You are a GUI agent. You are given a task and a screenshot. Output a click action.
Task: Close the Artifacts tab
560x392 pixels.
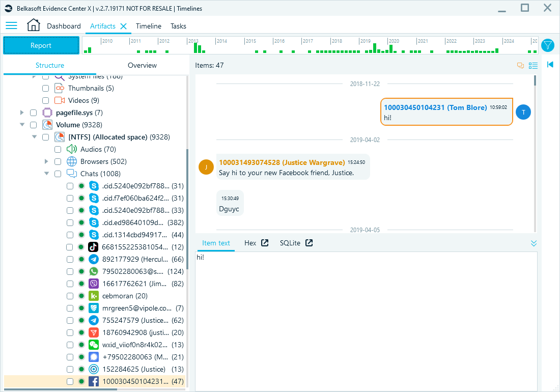pos(124,26)
